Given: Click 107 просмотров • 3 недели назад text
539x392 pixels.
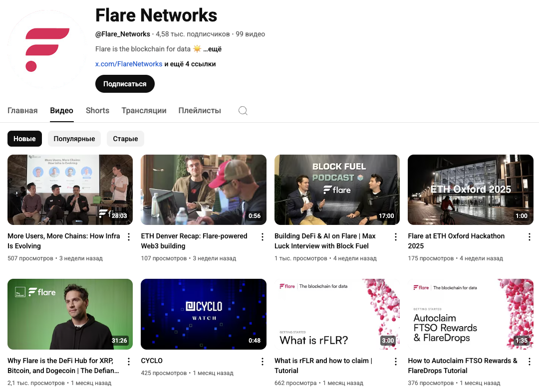Looking at the screenshot, I should [188, 258].
